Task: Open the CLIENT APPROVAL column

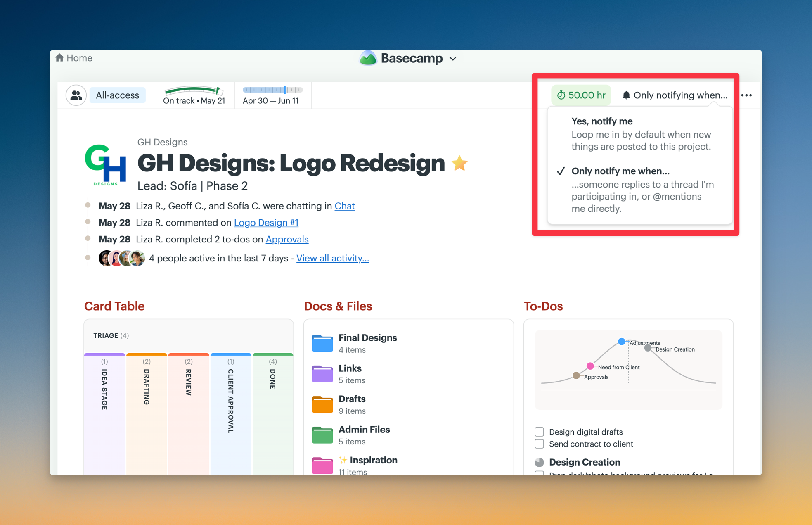Action: click(x=231, y=414)
